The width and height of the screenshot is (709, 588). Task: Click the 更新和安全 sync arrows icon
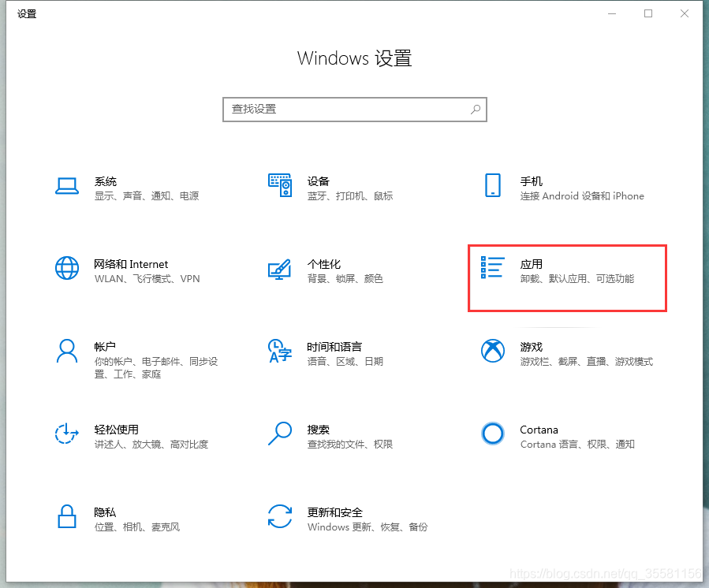(x=280, y=516)
